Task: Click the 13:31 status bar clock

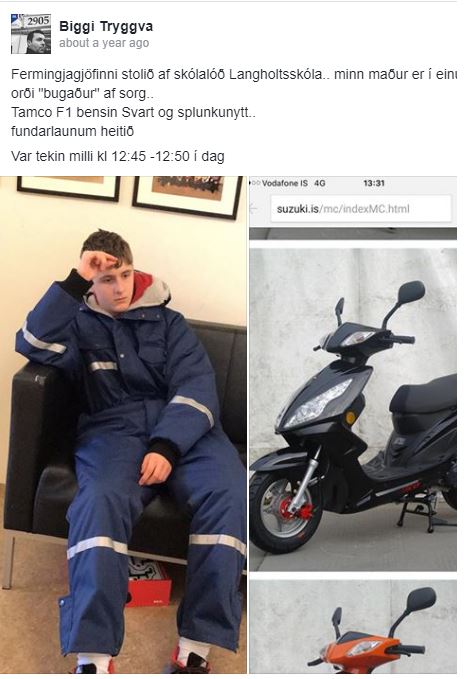Action: 374,183
